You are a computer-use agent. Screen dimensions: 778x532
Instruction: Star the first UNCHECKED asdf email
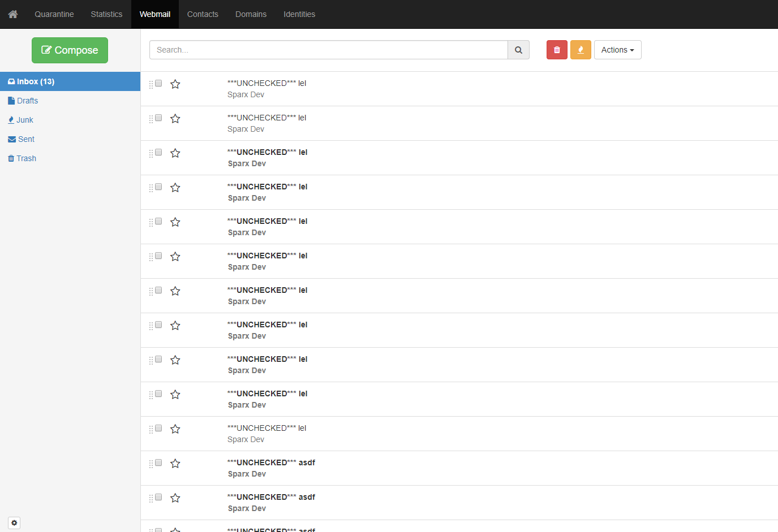coord(175,462)
